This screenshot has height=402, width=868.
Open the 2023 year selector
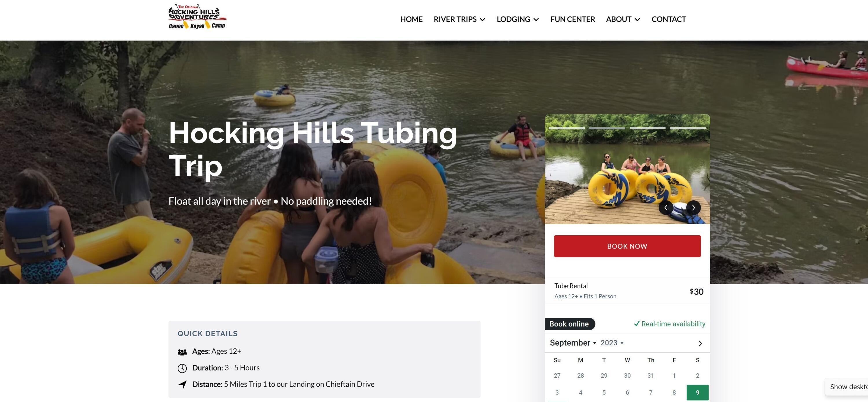(612, 343)
